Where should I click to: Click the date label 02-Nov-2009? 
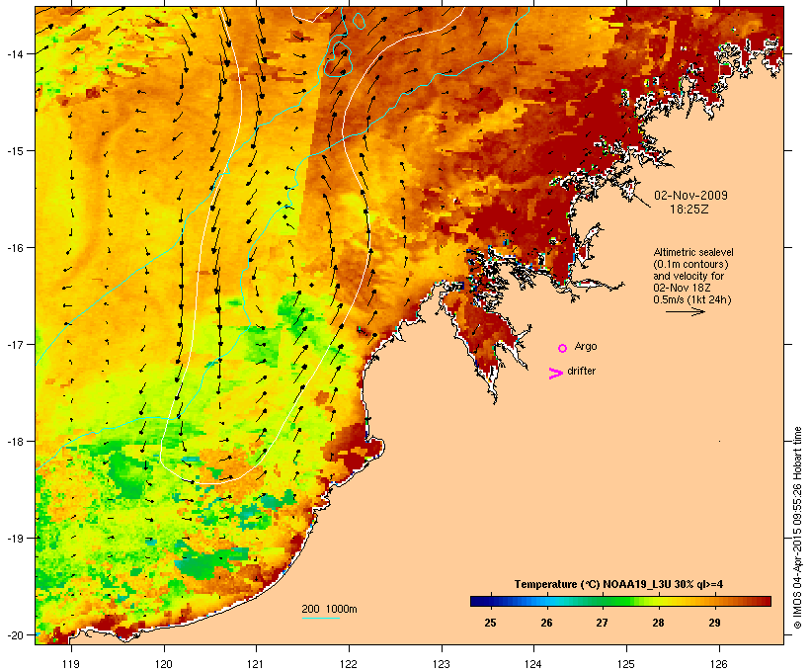[x=690, y=196]
